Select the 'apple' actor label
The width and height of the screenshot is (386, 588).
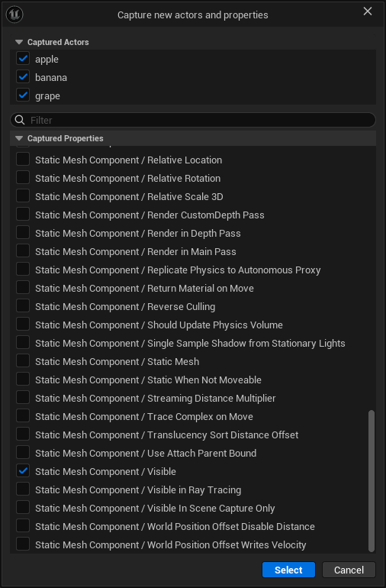point(47,60)
